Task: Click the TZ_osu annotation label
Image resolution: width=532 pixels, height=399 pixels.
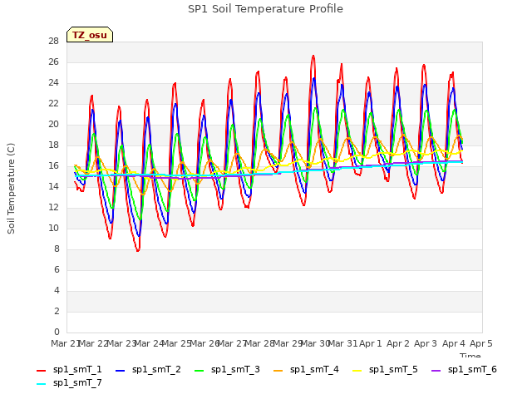Action: (x=90, y=35)
